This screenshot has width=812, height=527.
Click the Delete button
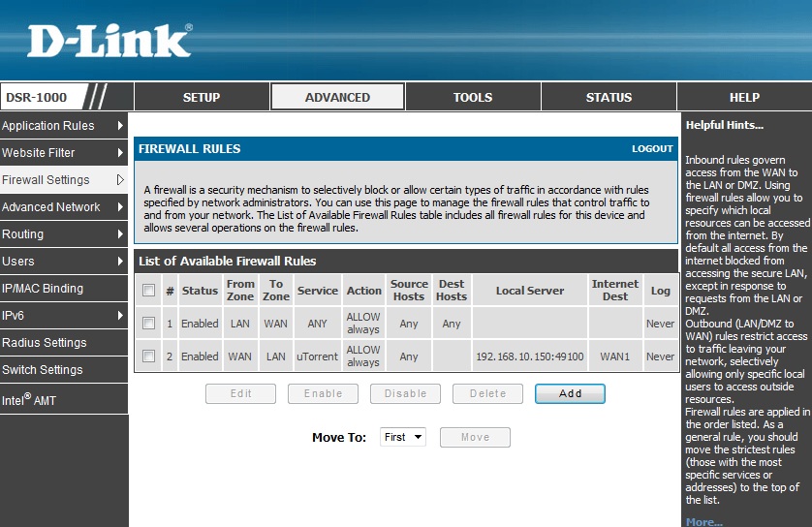click(487, 393)
